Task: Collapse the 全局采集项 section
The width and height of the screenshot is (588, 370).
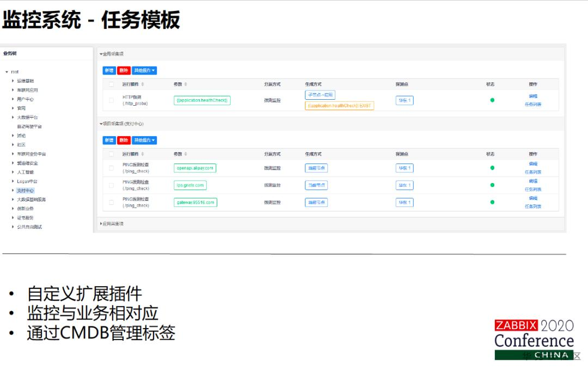Action: [101, 54]
